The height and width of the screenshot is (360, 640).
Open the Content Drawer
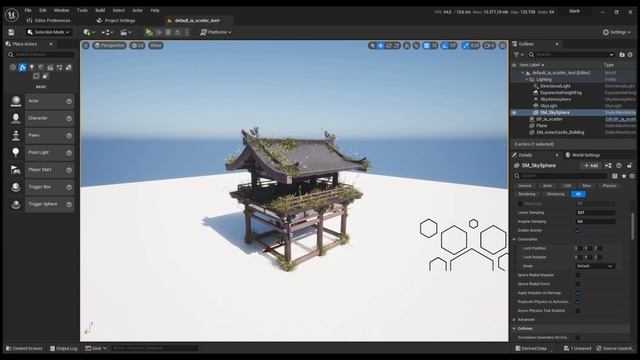click(24, 349)
